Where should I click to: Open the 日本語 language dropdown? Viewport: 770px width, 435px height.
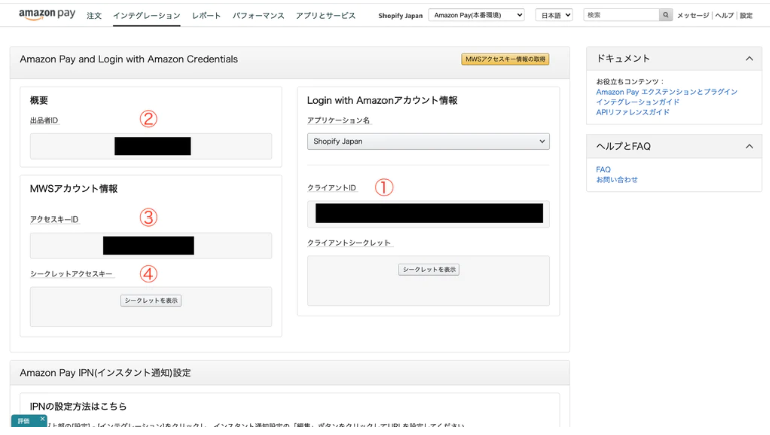pos(554,15)
